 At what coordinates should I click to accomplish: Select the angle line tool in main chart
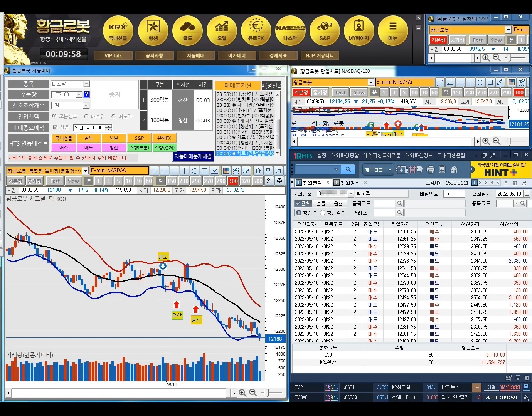(164, 171)
